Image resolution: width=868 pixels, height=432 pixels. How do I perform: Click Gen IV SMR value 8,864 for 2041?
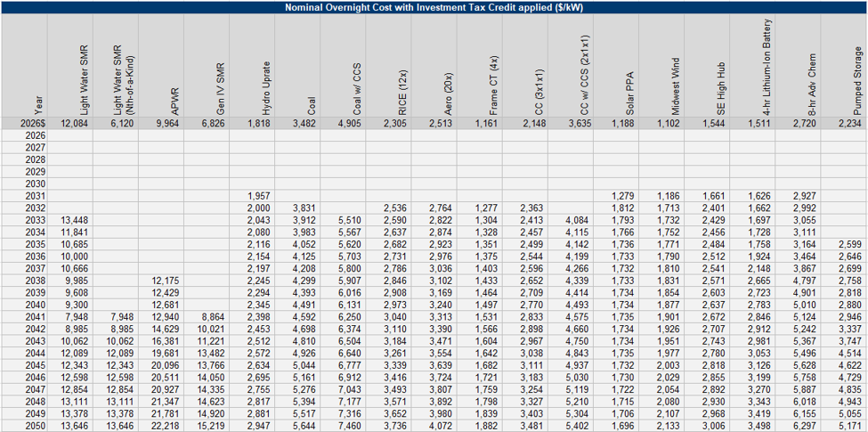pyautogui.click(x=213, y=317)
